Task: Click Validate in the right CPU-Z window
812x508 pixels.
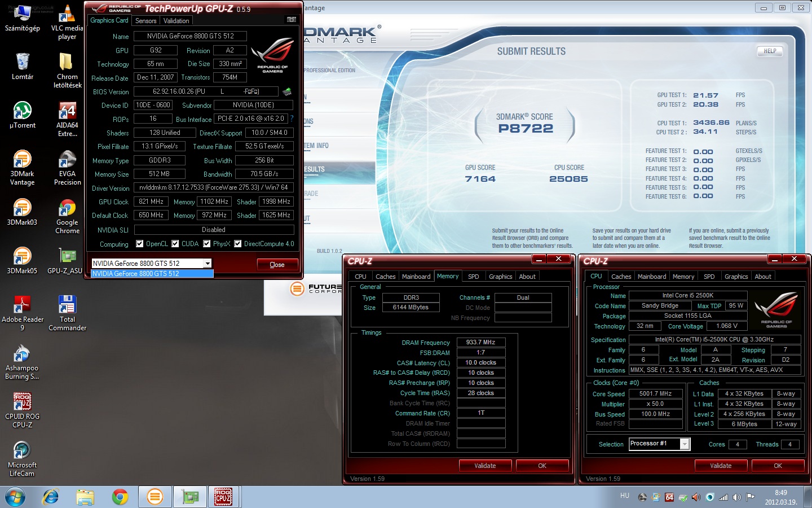Action: [721, 466]
